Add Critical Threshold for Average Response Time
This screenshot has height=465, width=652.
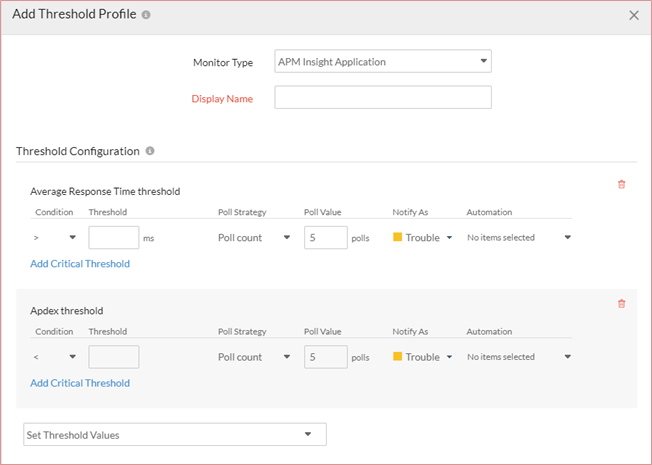(x=80, y=264)
